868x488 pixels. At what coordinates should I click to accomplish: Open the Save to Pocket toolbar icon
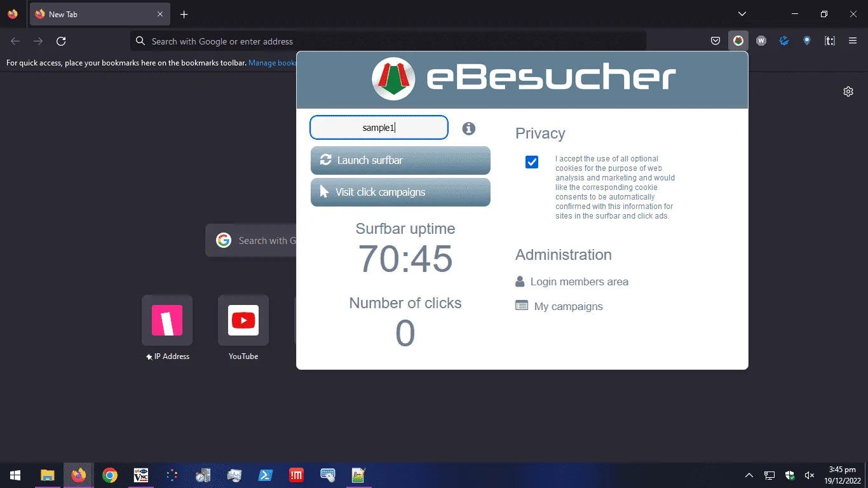[715, 41]
